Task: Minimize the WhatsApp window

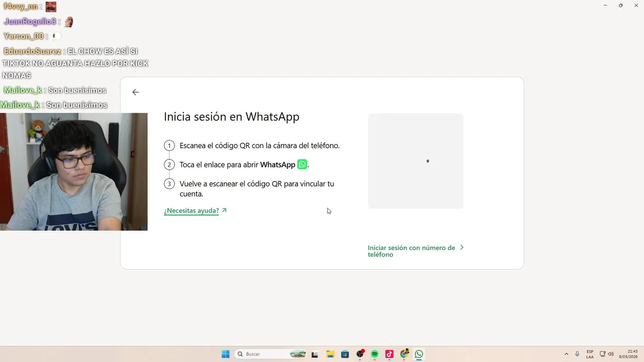Action: pos(605,5)
